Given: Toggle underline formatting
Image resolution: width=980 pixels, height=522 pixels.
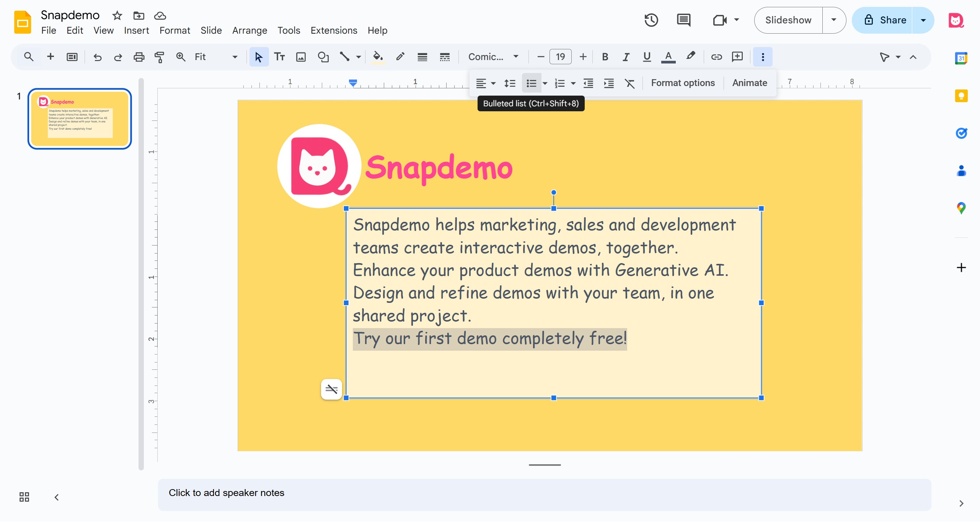Looking at the screenshot, I should tap(647, 57).
